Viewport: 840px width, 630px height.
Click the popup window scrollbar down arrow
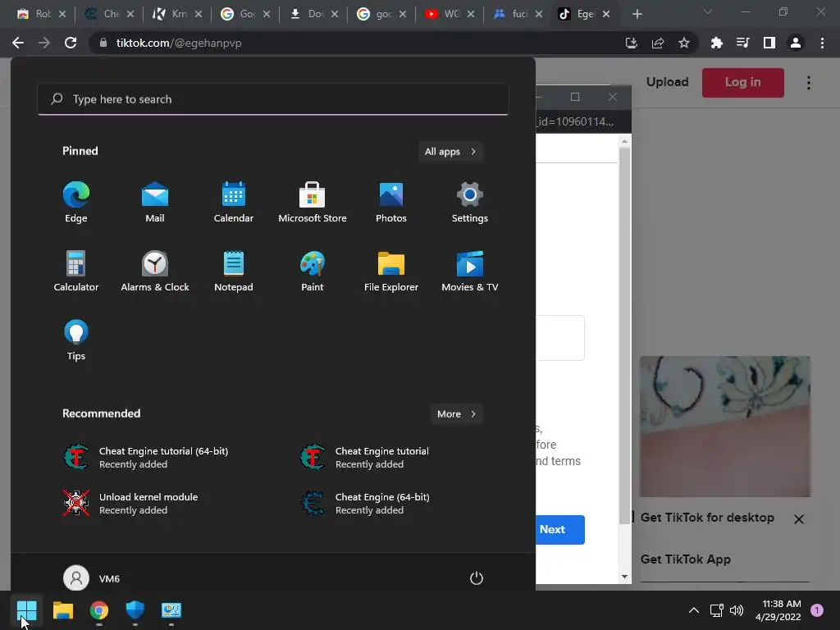pyautogui.click(x=624, y=577)
